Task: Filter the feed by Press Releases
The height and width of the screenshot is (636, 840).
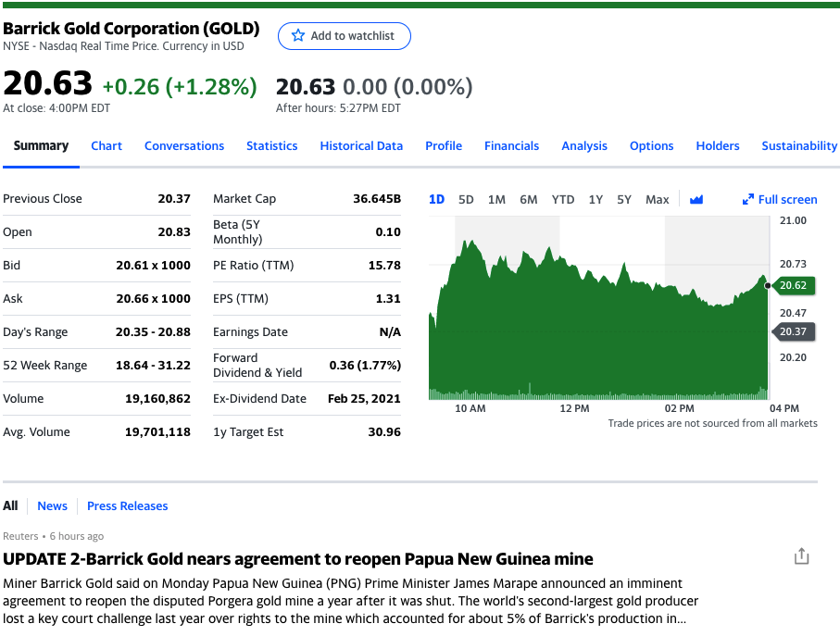Action: pos(127,505)
